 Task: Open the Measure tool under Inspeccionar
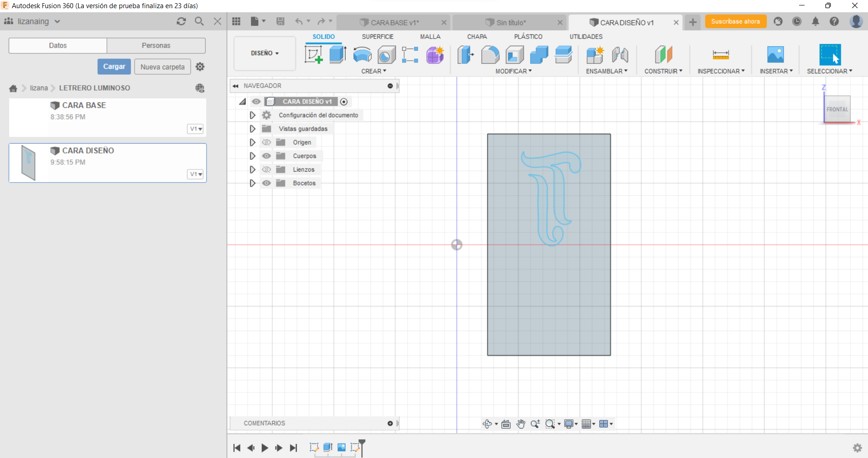(x=720, y=55)
